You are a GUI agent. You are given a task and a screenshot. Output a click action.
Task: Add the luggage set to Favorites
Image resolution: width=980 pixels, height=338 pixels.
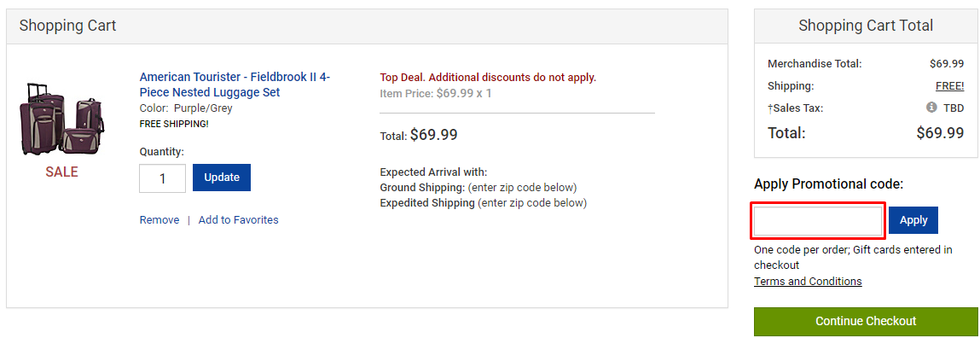click(x=239, y=219)
